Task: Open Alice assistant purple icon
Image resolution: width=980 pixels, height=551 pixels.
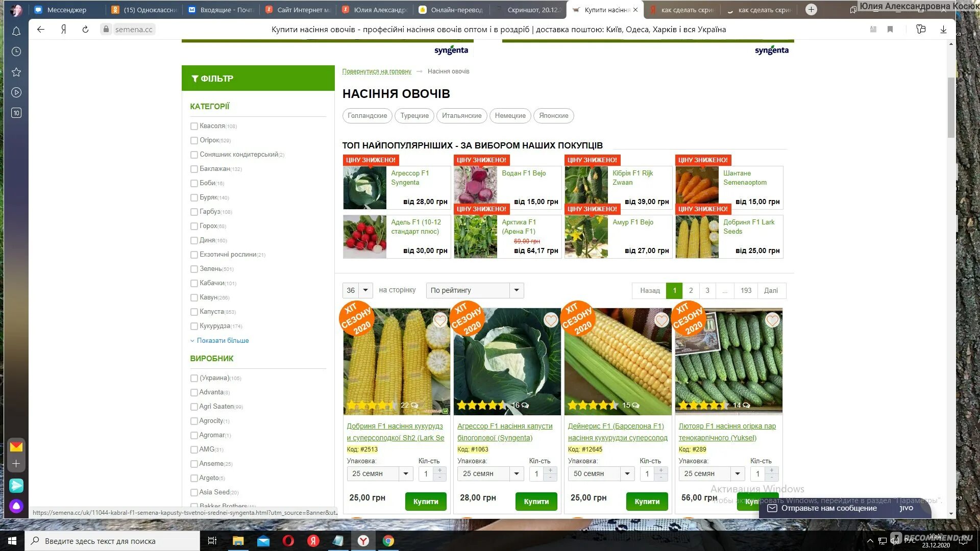Action: 16,506
